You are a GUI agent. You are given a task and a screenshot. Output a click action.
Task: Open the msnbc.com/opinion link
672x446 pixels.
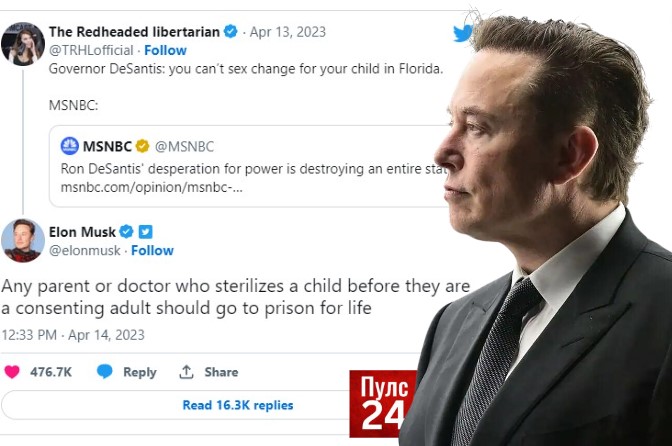[x=151, y=187]
